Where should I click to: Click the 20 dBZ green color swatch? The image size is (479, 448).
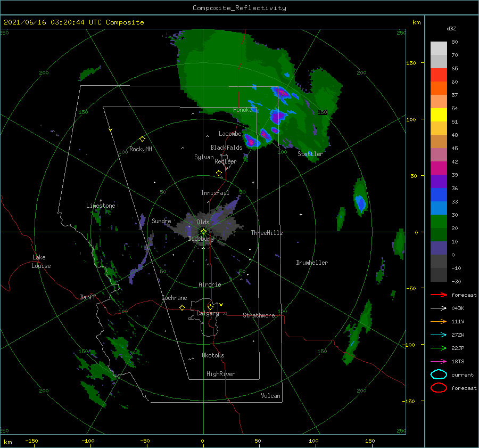pyautogui.click(x=439, y=222)
